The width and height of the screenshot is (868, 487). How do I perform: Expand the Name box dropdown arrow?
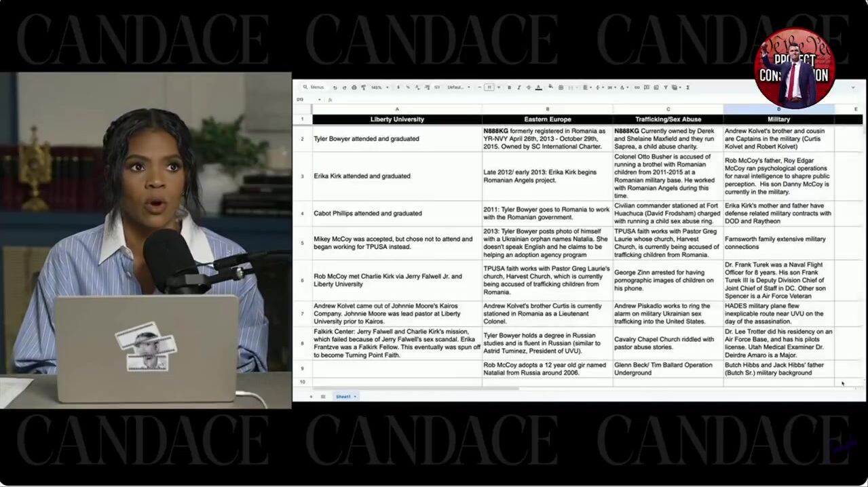(x=320, y=100)
